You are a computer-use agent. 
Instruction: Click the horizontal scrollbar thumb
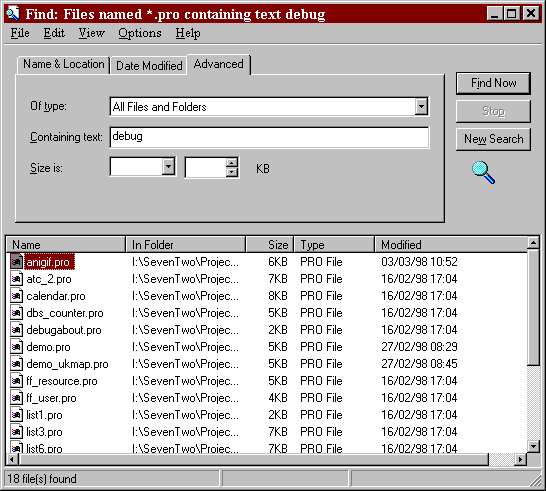(254, 459)
